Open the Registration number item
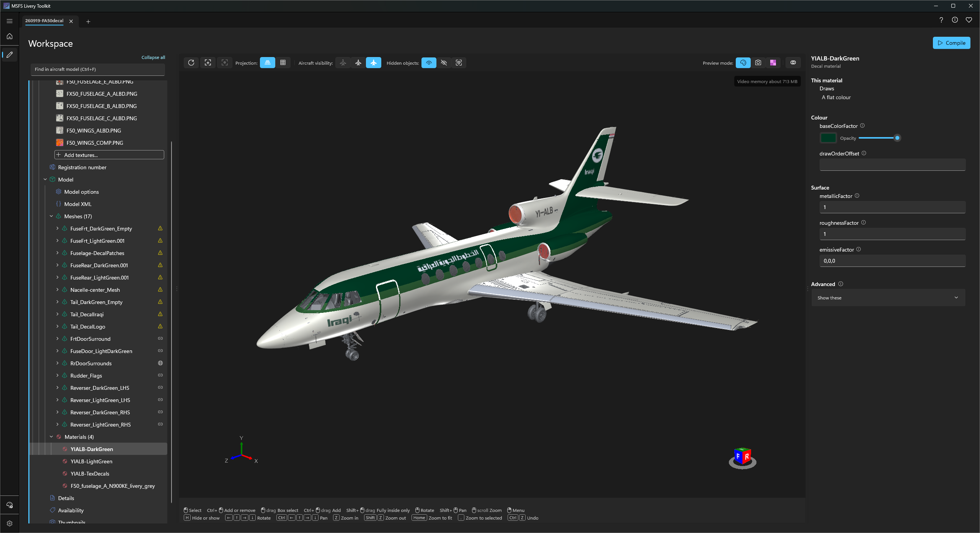This screenshot has height=533, width=980. (82, 167)
